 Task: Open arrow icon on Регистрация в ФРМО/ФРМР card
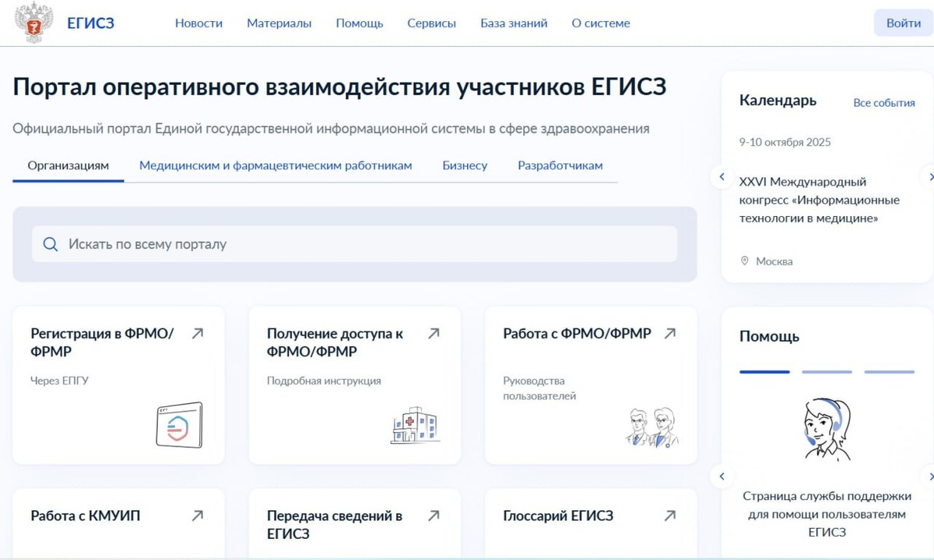tap(198, 333)
